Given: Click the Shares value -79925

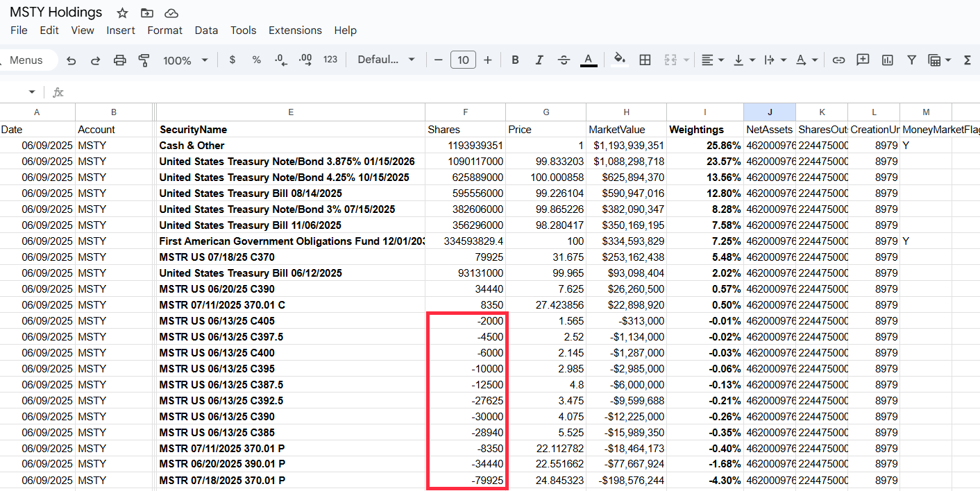Looking at the screenshot, I should coord(465,481).
